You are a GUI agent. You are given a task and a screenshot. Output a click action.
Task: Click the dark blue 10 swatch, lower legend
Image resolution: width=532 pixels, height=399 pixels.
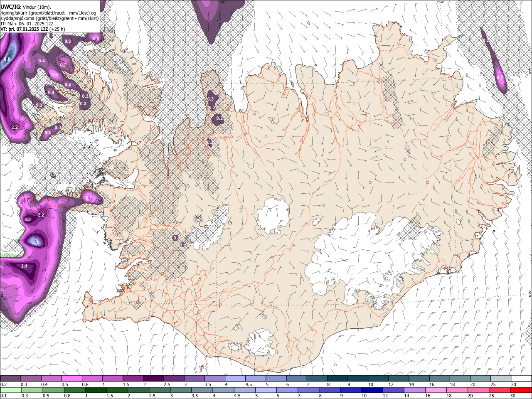[372, 390]
